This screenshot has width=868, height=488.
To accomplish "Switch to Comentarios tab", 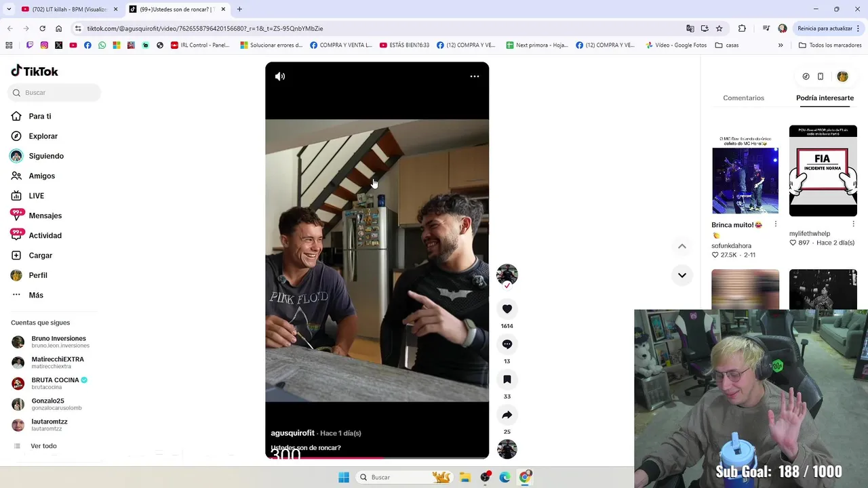I will pyautogui.click(x=743, y=98).
